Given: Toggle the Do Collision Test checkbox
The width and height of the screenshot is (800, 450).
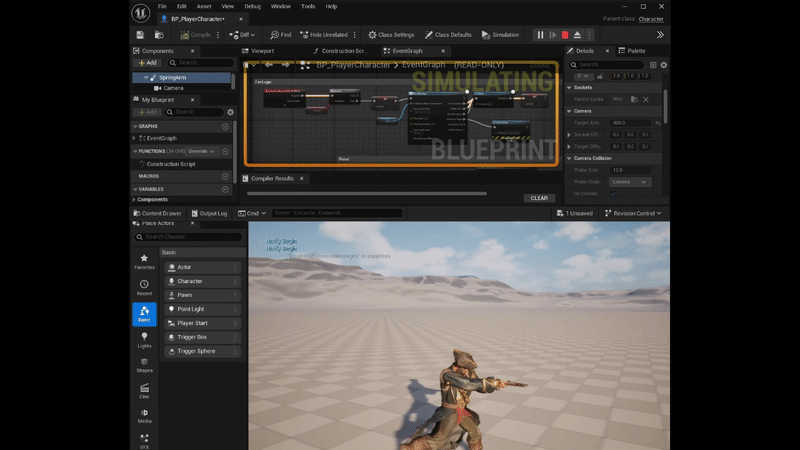Looking at the screenshot, I should click(x=613, y=194).
